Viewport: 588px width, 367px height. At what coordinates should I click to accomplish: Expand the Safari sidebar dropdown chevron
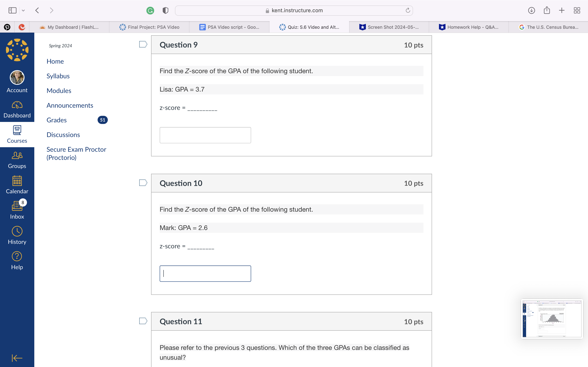tap(23, 10)
